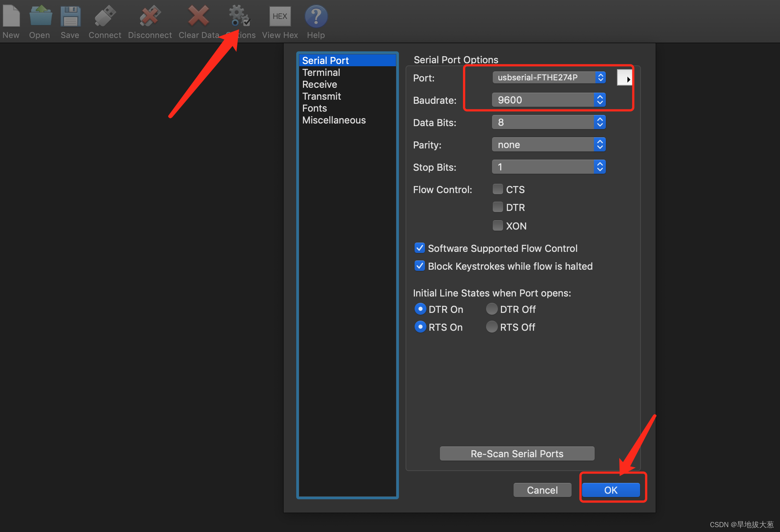The image size is (780, 532).
Task: Open a file with the Open folder icon
Action: coord(41,16)
